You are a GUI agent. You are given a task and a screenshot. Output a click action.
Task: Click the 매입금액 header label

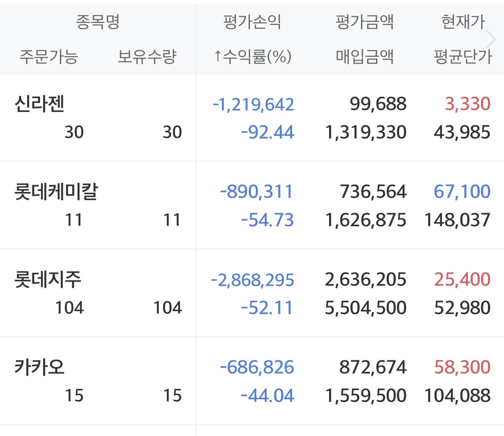[365, 56]
